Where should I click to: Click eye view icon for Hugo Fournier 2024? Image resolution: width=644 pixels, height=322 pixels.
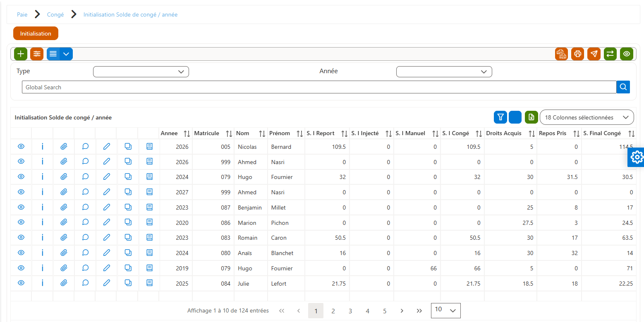pyautogui.click(x=21, y=177)
